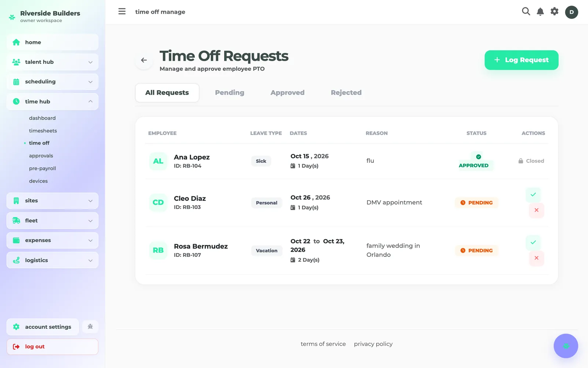Expand the logistics menu
The height and width of the screenshot is (368, 588).
[x=53, y=260]
